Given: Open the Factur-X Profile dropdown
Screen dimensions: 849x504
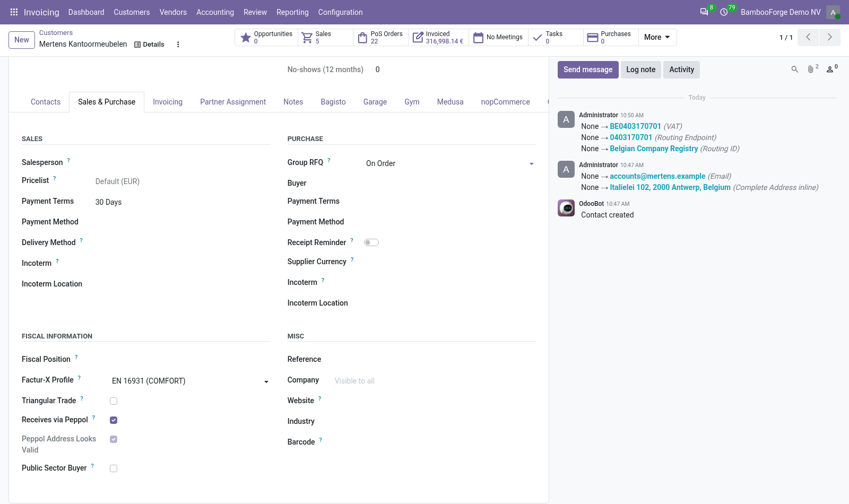Looking at the screenshot, I should [x=190, y=381].
